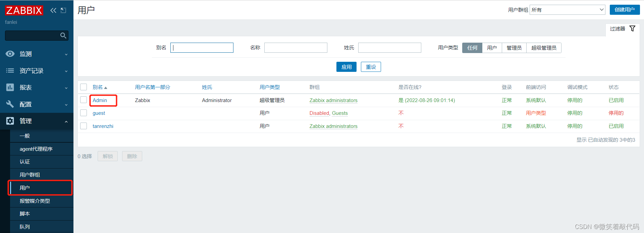644x233 pixels.
Task: Toggle the 过滤器 filter tab
Action: pyautogui.click(x=623, y=29)
